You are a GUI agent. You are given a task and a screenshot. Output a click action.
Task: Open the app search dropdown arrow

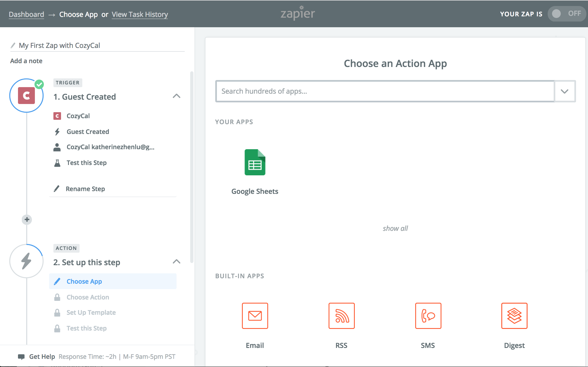(x=565, y=91)
